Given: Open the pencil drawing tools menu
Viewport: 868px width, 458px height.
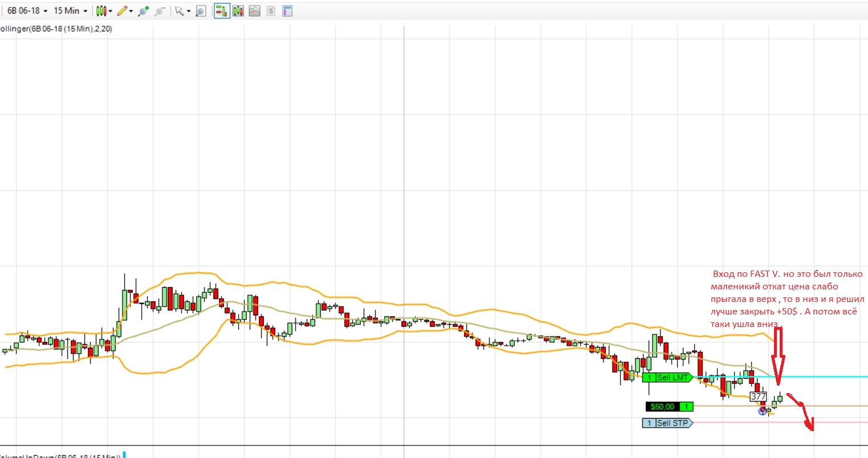Looking at the screenshot, I should coord(124,11).
